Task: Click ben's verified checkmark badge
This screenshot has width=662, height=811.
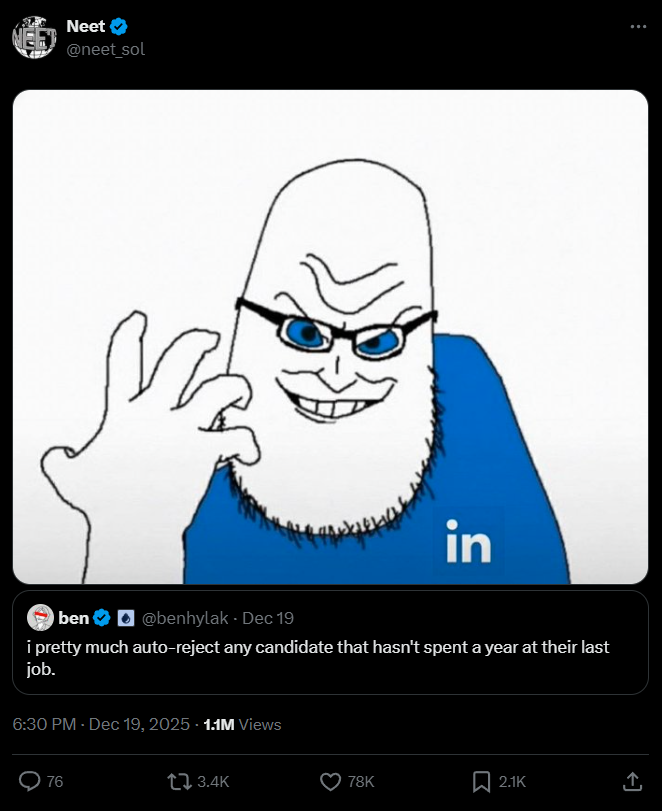Action: [x=101, y=618]
